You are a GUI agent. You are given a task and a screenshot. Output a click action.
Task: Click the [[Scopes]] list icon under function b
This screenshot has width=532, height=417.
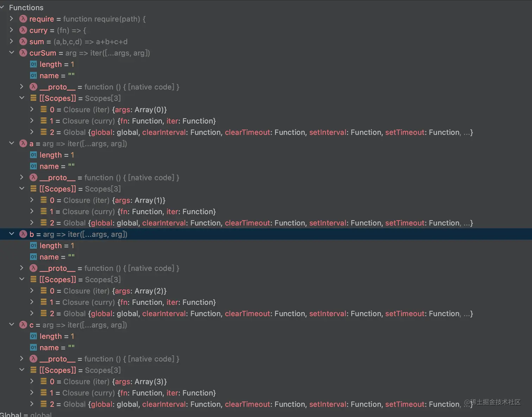click(x=33, y=279)
